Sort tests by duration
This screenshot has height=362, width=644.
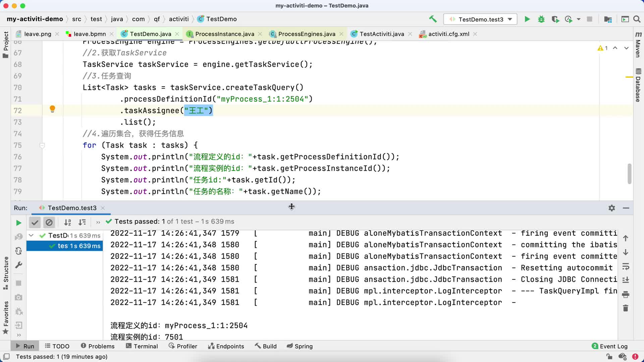tap(82, 222)
